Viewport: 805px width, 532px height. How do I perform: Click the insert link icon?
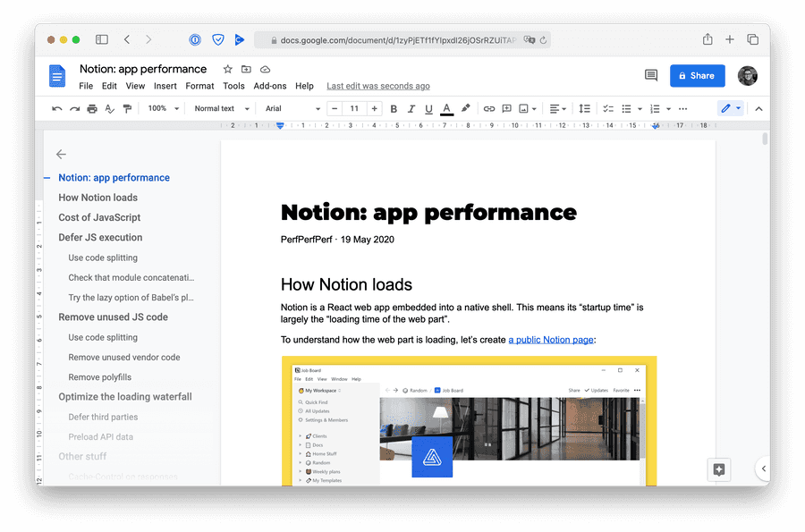pyautogui.click(x=489, y=109)
